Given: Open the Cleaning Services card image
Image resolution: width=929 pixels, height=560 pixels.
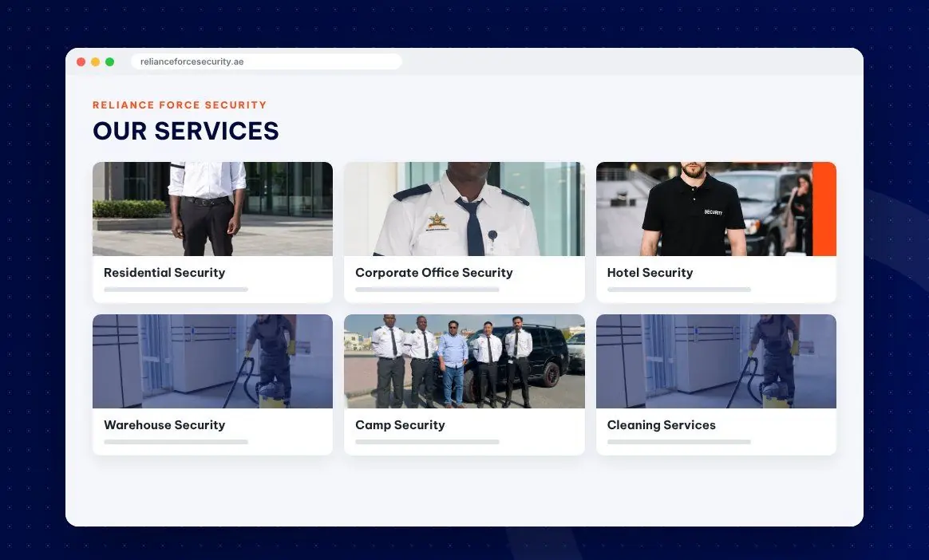Looking at the screenshot, I should point(716,361).
